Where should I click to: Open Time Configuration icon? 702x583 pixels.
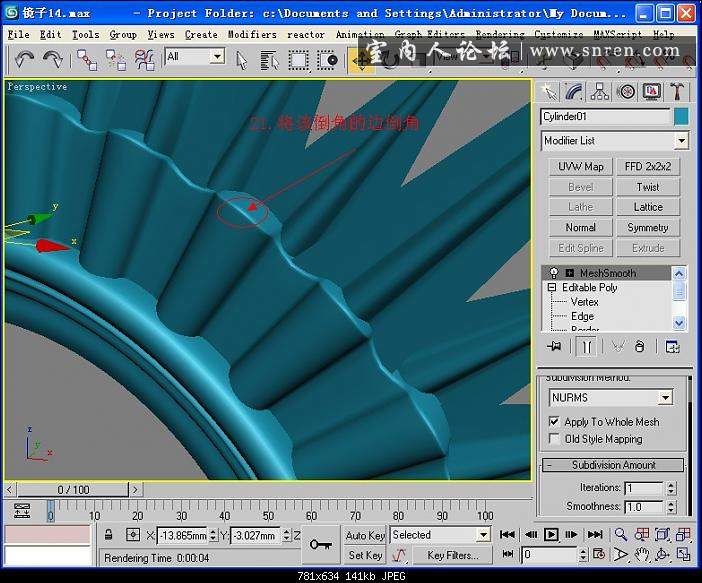point(599,554)
